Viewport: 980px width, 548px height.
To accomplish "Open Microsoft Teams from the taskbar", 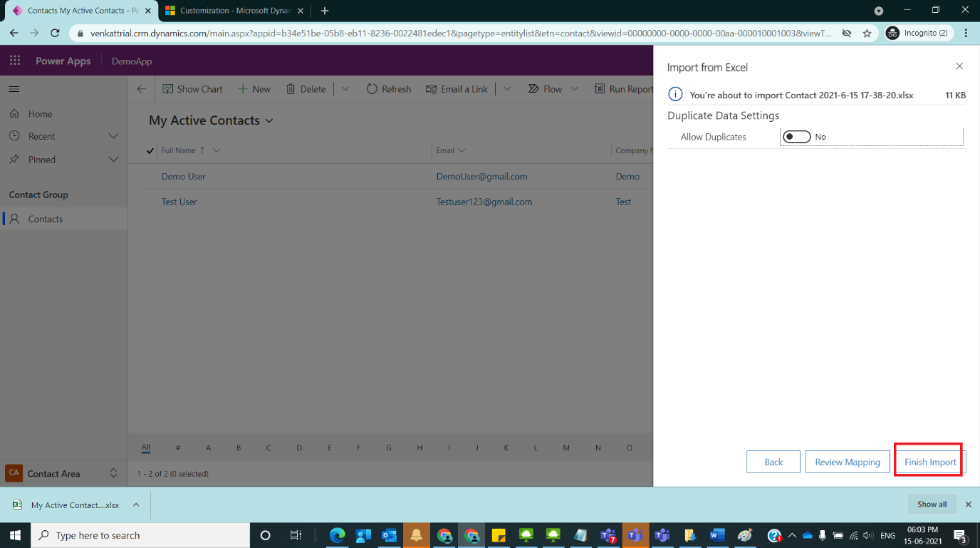I will pos(635,534).
